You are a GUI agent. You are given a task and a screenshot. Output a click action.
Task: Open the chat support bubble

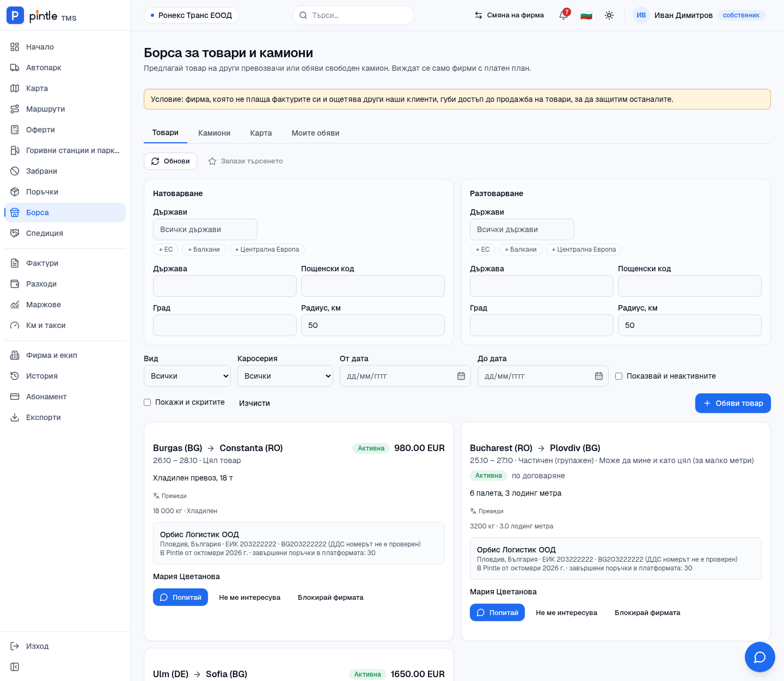tap(759, 657)
